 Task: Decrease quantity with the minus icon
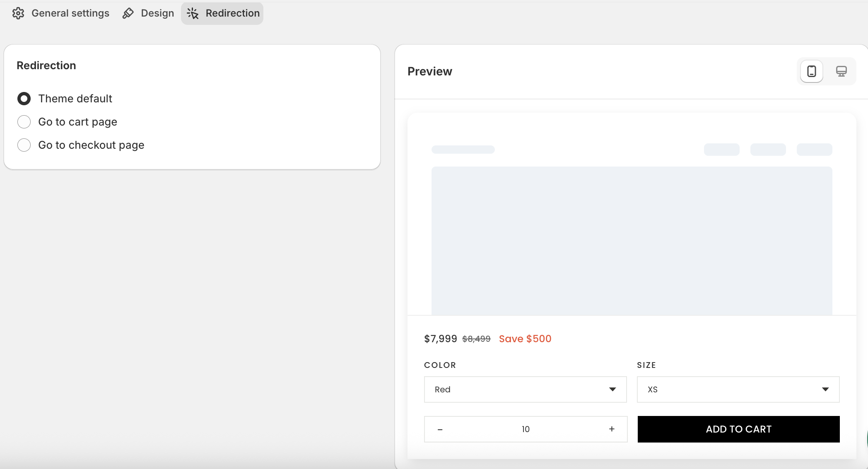(x=440, y=429)
